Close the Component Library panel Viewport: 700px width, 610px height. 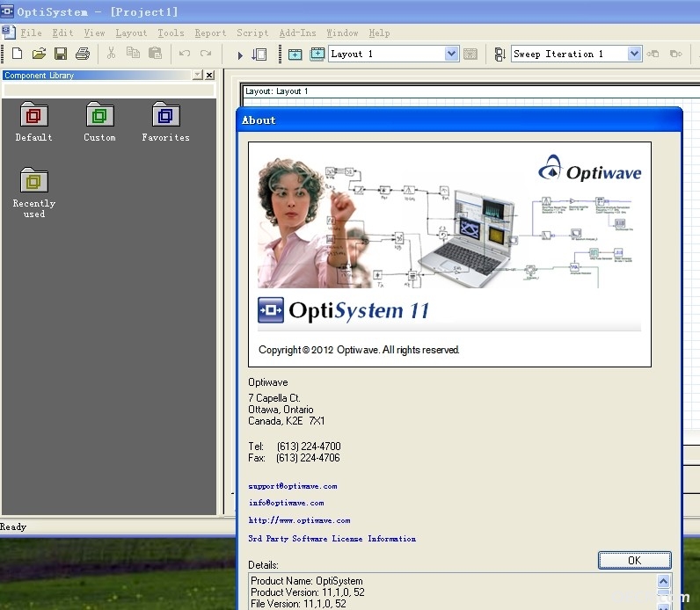[x=209, y=75]
